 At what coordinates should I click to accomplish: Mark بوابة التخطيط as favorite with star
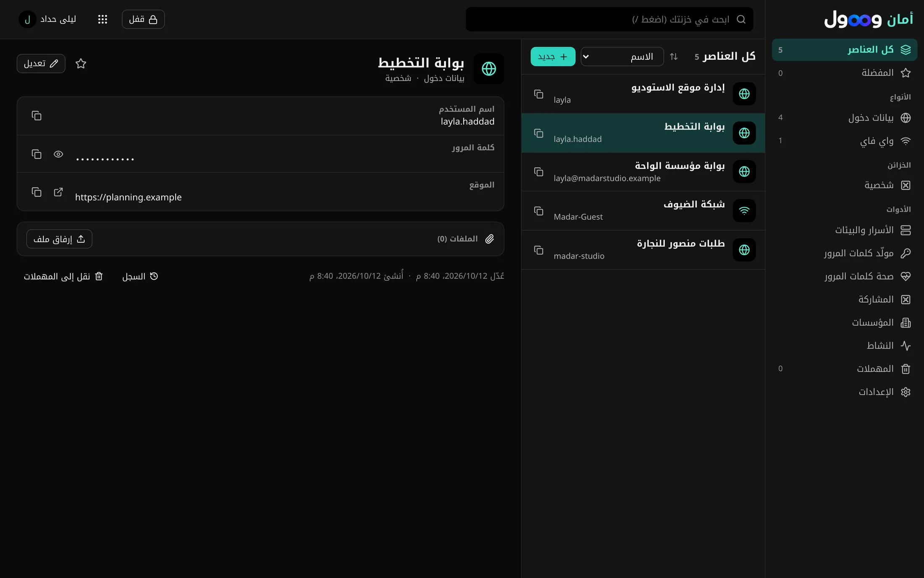pos(81,63)
